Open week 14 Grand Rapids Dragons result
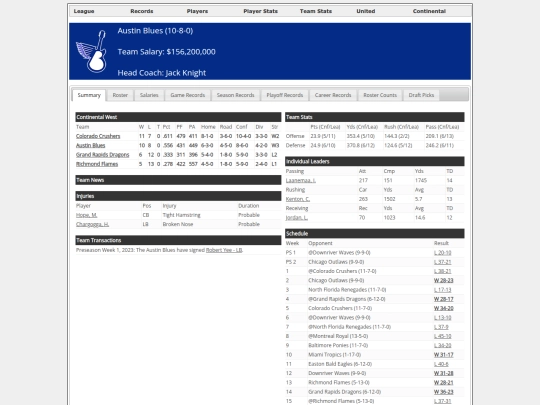The width and height of the screenshot is (540, 405). (x=444, y=392)
